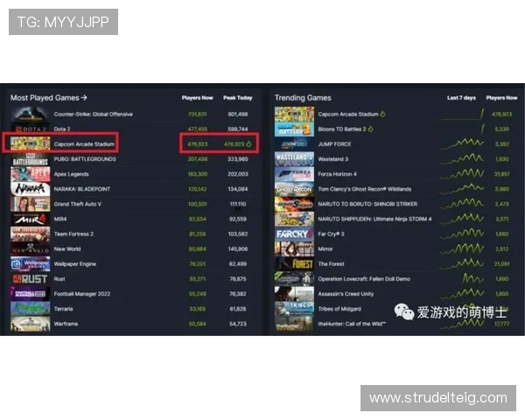Click the Far Cry 3 logo in Trending

pyautogui.click(x=294, y=234)
